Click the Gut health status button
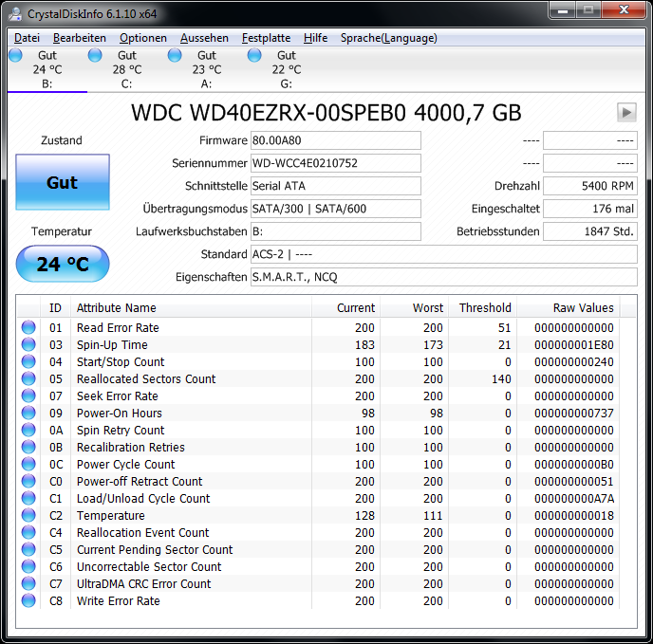 point(63,182)
